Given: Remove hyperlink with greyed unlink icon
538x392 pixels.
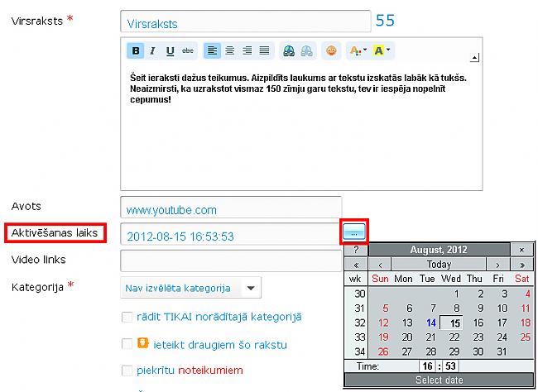Looking at the screenshot, I should [x=306, y=50].
